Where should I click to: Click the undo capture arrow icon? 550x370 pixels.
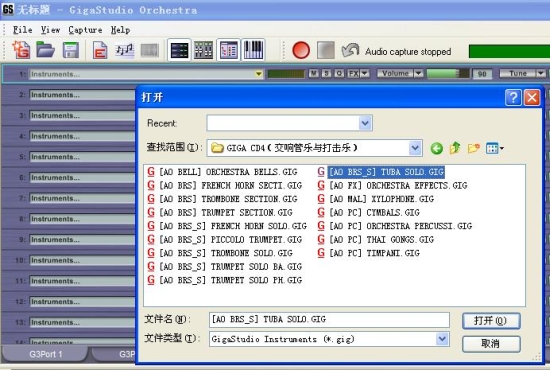pyautogui.click(x=350, y=50)
